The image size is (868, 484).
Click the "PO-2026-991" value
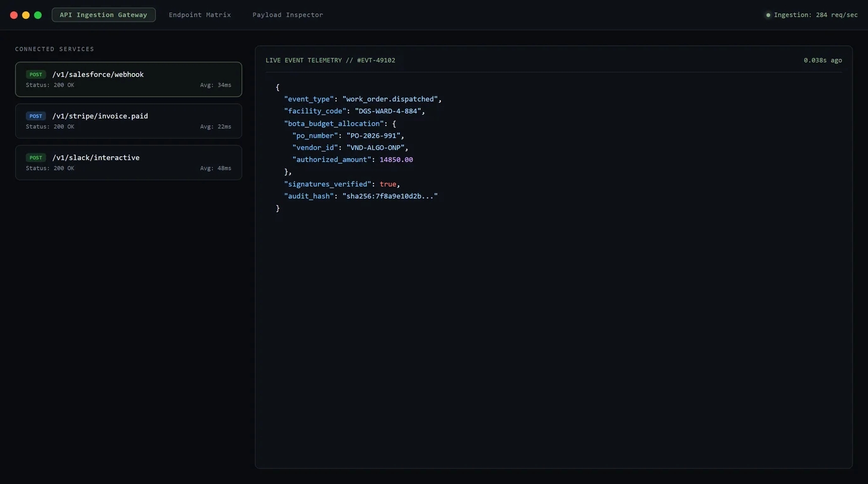373,135
